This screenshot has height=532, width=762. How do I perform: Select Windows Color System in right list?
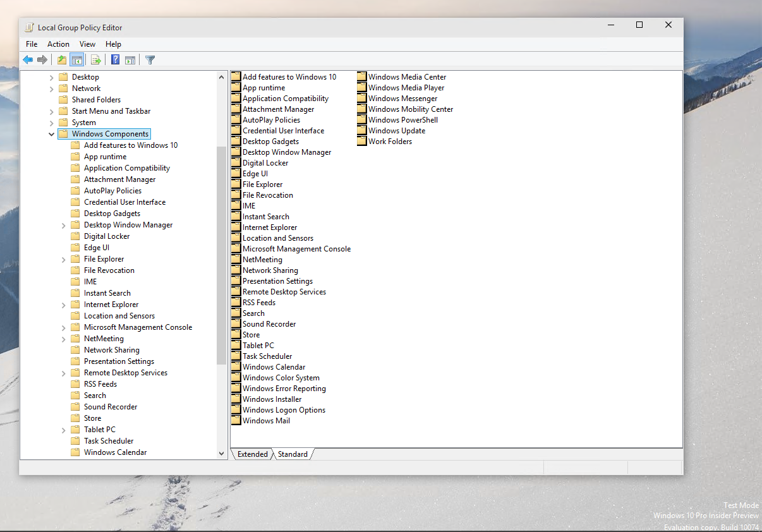click(x=281, y=378)
